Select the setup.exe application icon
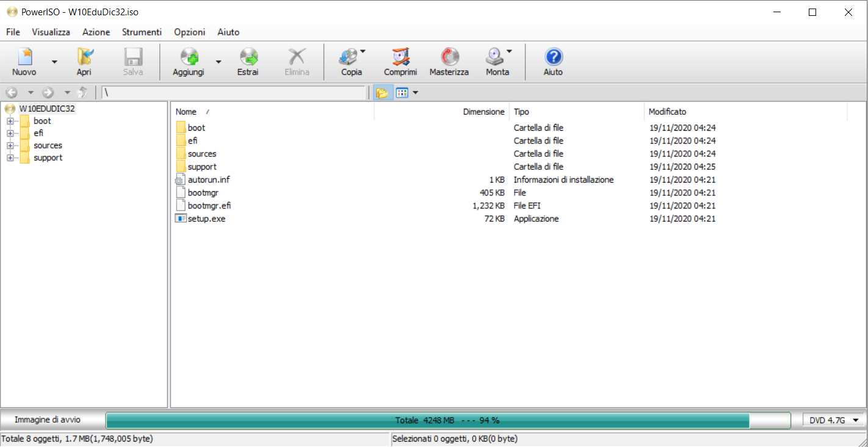Viewport: 868px width, 447px height. 180,218
